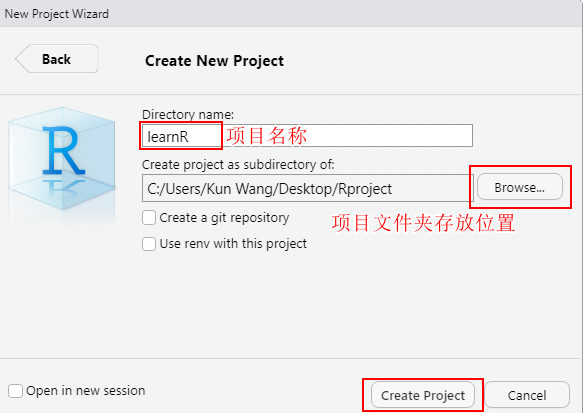Dismiss the wizard with Cancel

[x=527, y=395]
